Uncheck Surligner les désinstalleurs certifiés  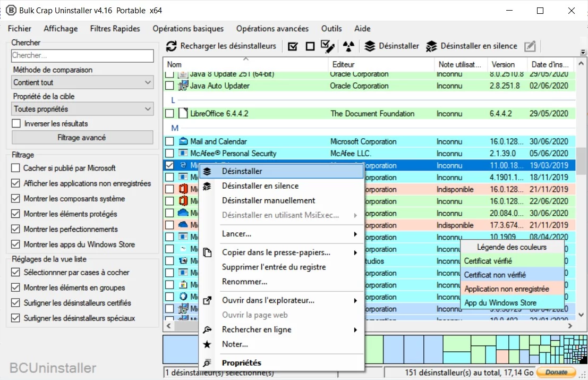click(15, 303)
